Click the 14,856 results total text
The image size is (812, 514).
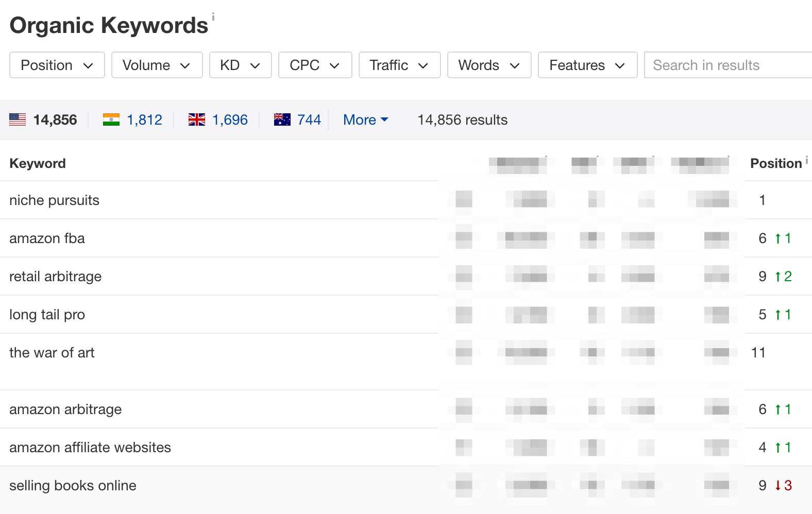pyautogui.click(x=463, y=120)
